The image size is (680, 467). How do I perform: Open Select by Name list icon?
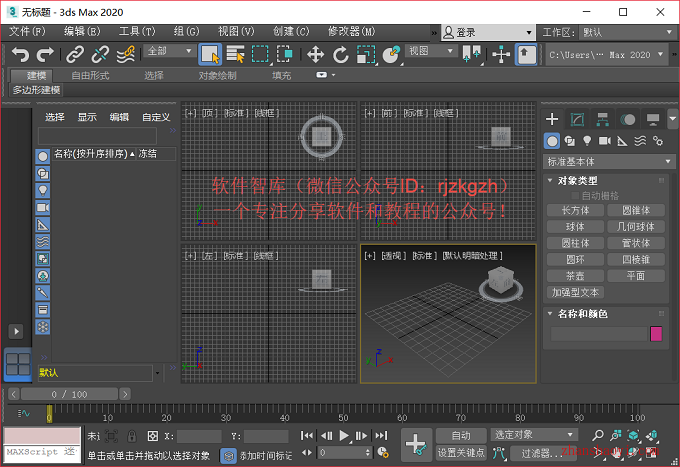point(235,55)
